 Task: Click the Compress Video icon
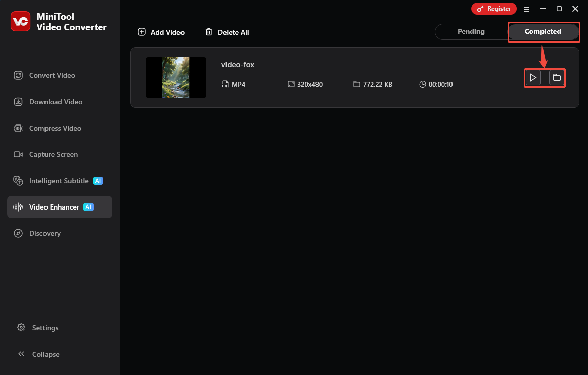(18, 128)
